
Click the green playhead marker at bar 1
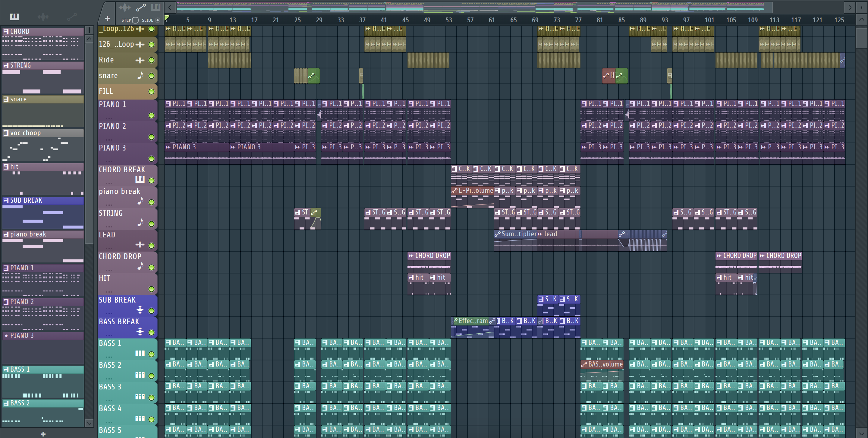[x=167, y=18]
